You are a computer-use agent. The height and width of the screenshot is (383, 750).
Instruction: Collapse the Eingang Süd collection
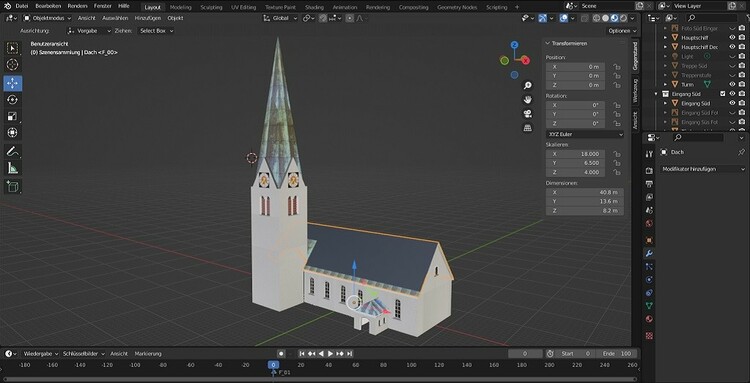click(657, 94)
